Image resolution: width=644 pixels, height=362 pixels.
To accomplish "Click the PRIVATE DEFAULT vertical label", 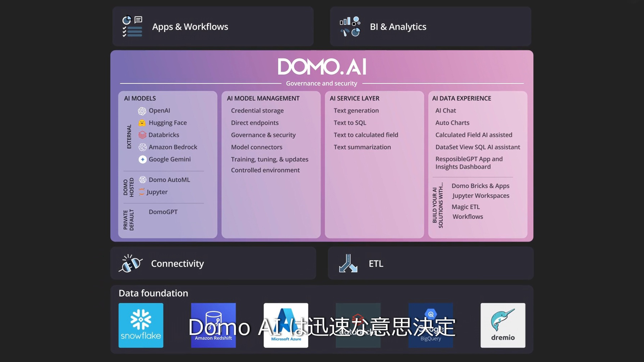I will 128,220.
